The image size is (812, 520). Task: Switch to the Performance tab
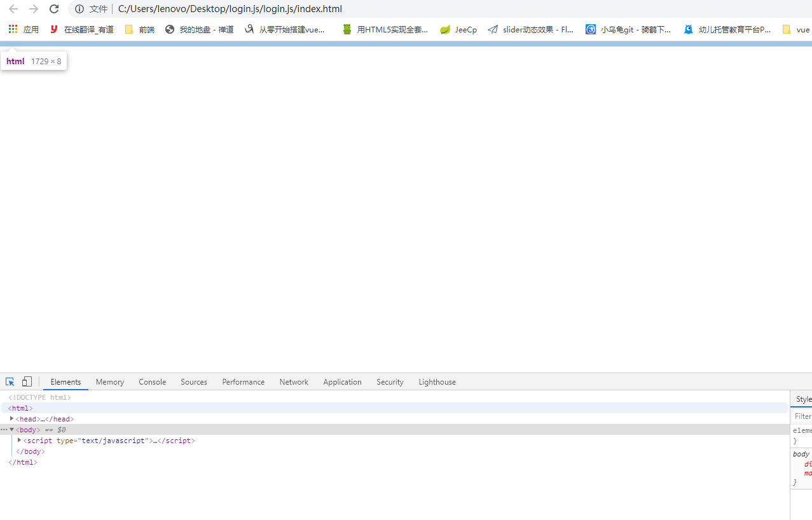tap(244, 382)
